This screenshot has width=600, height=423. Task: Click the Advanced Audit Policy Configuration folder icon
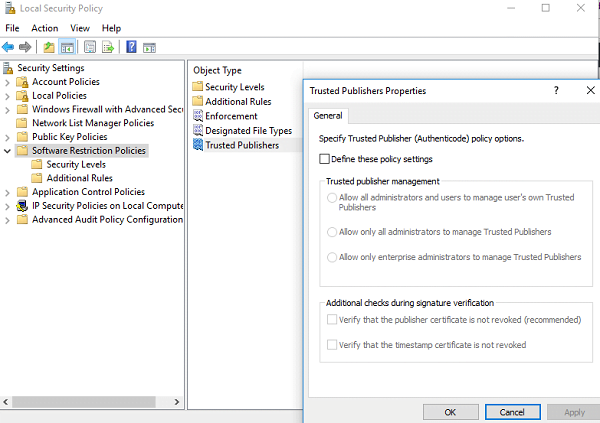[23, 219]
